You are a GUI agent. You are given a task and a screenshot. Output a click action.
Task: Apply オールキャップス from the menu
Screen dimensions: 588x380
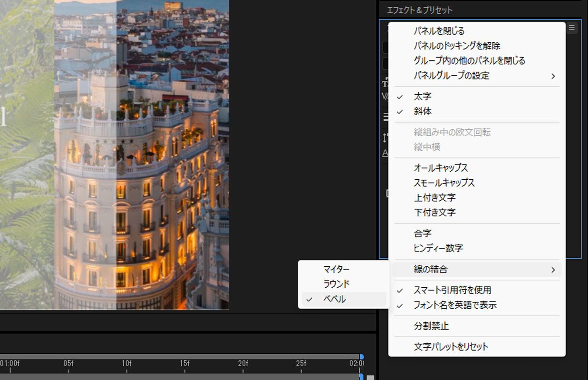(x=441, y=167)
